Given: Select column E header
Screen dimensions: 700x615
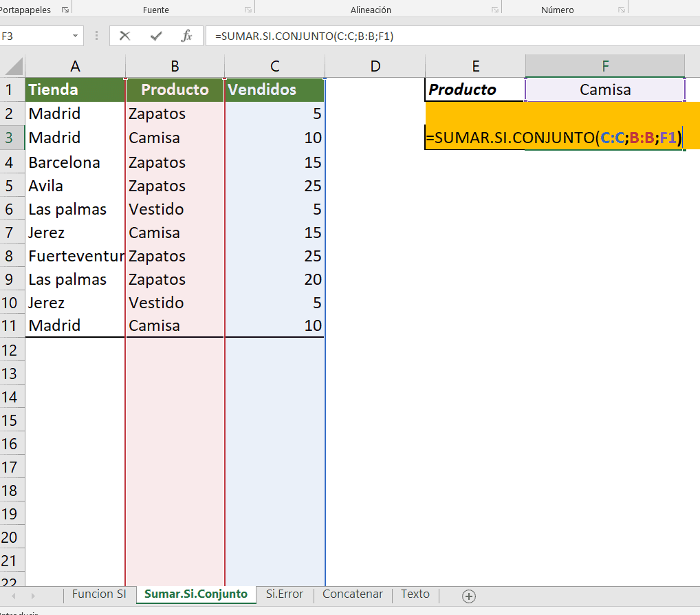Looking at the screenshot, I should (476, 66).
